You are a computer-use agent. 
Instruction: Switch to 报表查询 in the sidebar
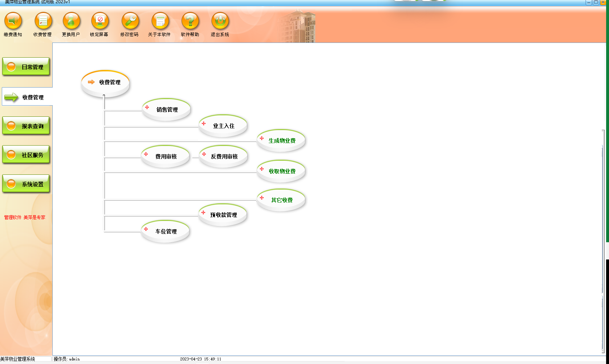click(26, 126)
